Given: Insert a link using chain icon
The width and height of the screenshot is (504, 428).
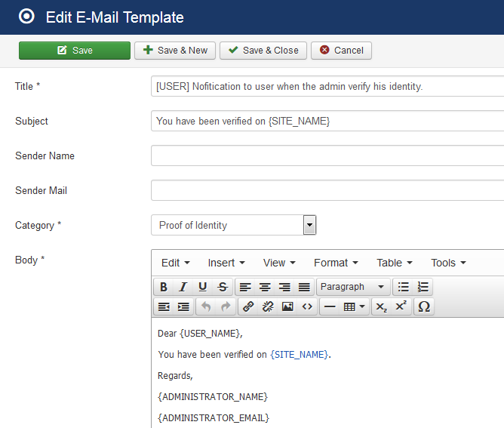Looking at the screenshot, I should 248,306.
